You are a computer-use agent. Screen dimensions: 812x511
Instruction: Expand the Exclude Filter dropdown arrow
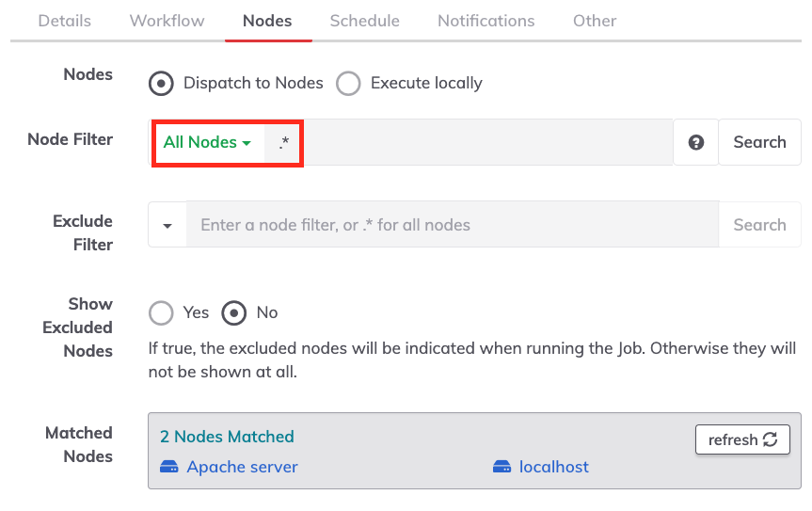(x=167, y=225)
